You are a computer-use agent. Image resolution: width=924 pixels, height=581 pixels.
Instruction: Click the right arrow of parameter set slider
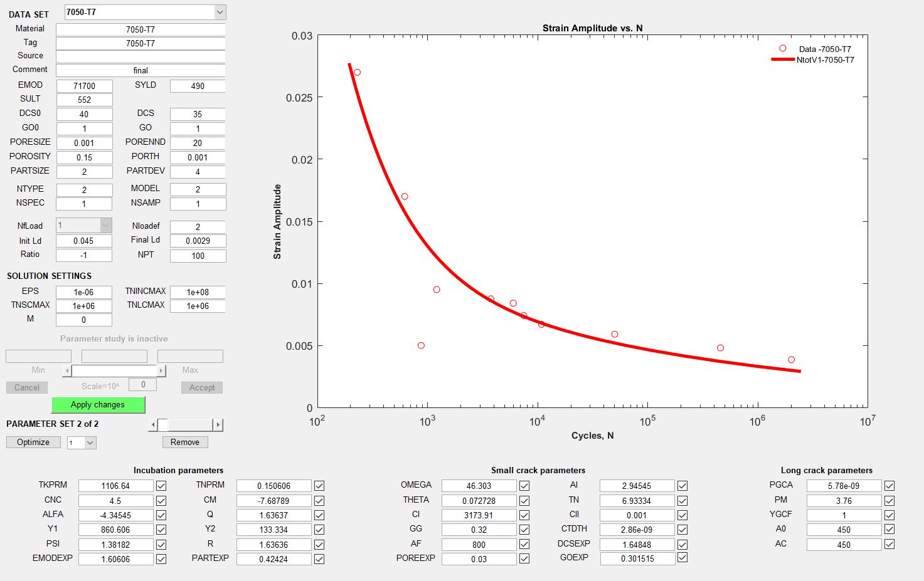(218, 424)
